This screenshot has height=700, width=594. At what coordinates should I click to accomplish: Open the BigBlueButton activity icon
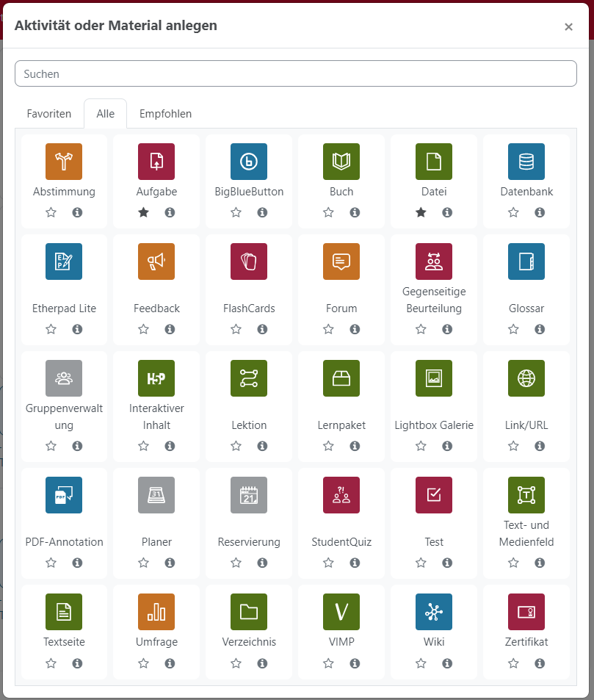coord(249,162)
